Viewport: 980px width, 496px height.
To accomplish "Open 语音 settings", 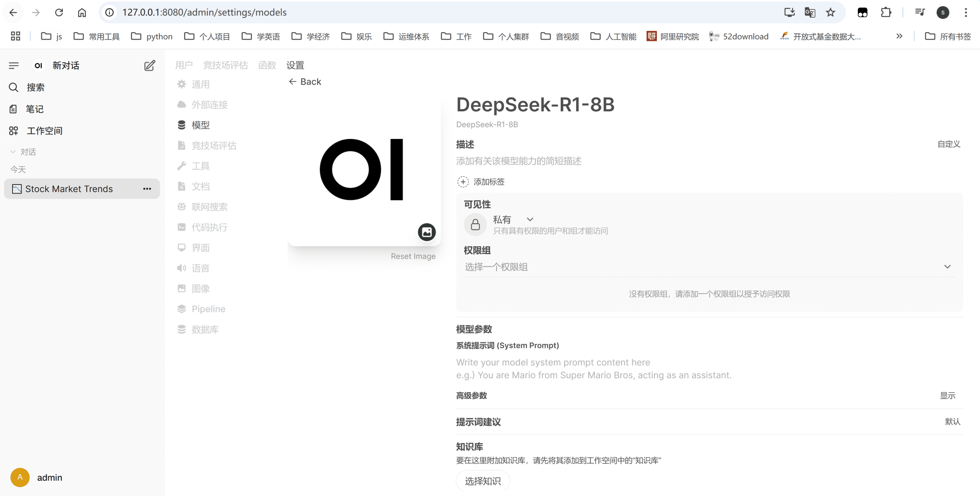I will tap(194, 268).
